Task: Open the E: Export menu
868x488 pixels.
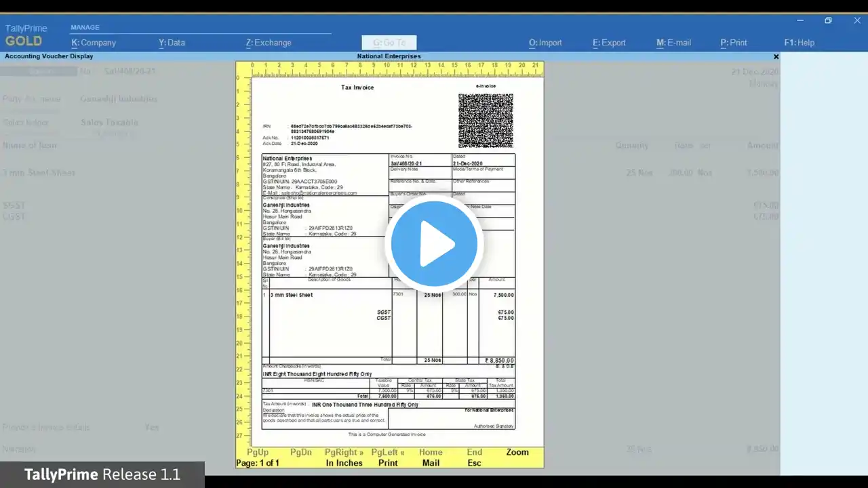Action: 609,43
